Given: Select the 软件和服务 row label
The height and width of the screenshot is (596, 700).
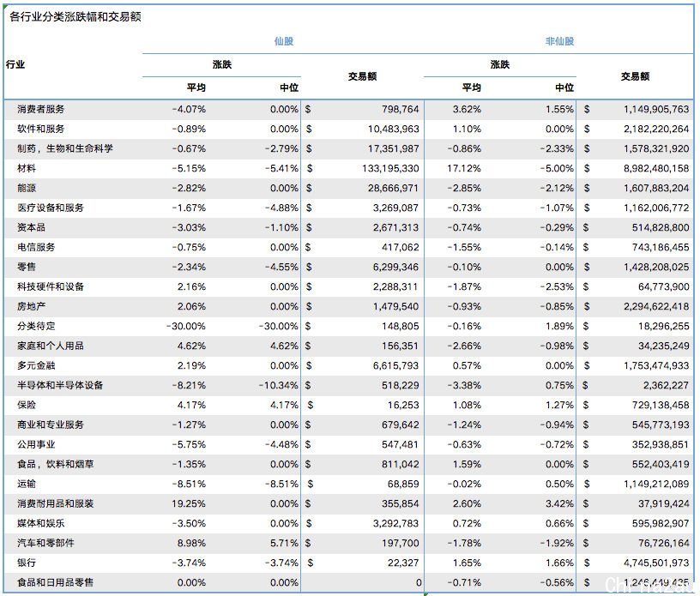Looking at the screenshot, I should tap(41, 129).
